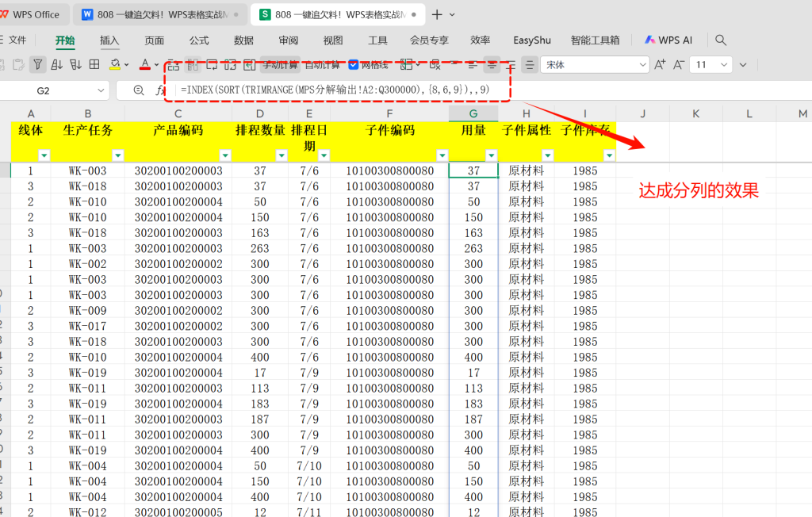Viewport: 812px width, 517px height.
Task: Select column G header
Action: click(473, 113)
